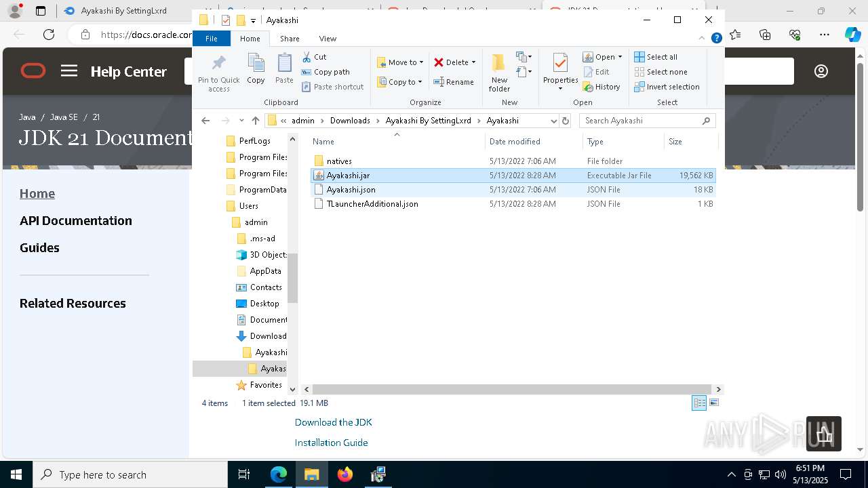Select Favorites in navigation tree
The width and height of the screenshot is (868, 488).
pyautogui.click(x=258, y=385)
